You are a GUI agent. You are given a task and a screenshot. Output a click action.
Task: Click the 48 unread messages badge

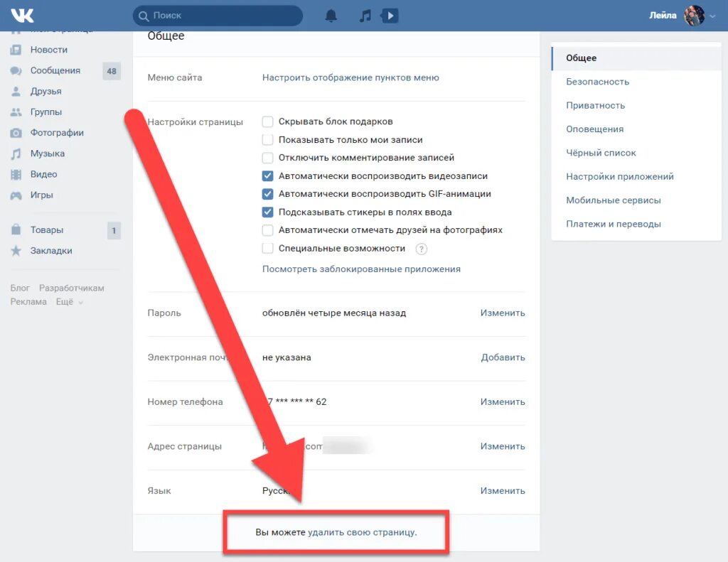pos(112,71)
